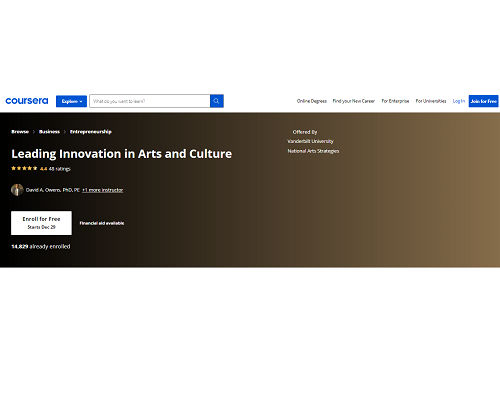Open Find your New Career link
The width and height of the screenshot is (500, 400).
(x=354, y=101)
